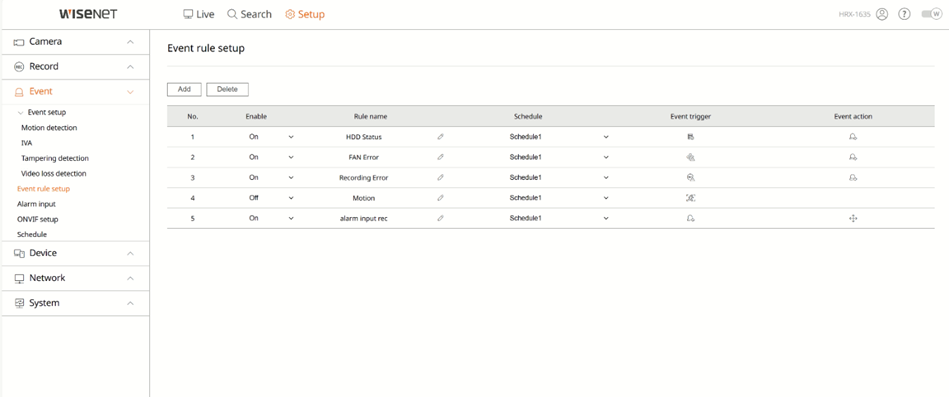Click pencil icon next to FAN Error
Viewport: 949px width, 397px height.
click(440, 157)
